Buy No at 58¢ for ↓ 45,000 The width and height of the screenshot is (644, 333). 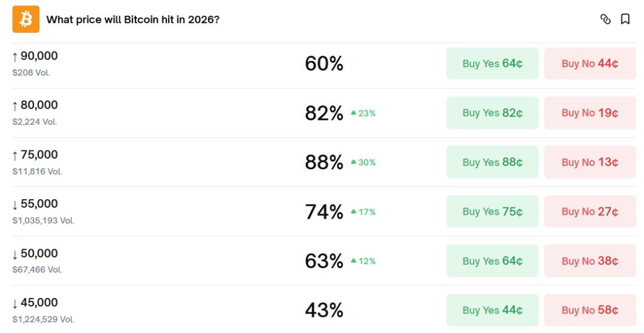click(590, 310)
